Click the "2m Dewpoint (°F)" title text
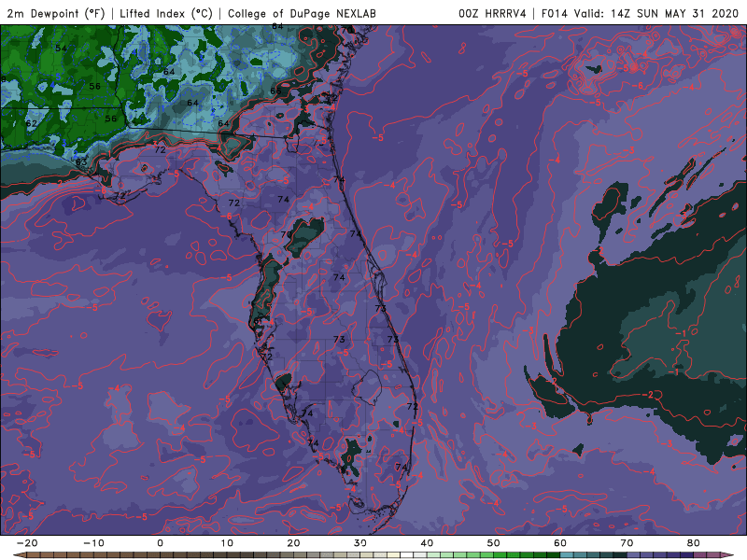This screenshot has height=560, width=747. pos(56,13)
